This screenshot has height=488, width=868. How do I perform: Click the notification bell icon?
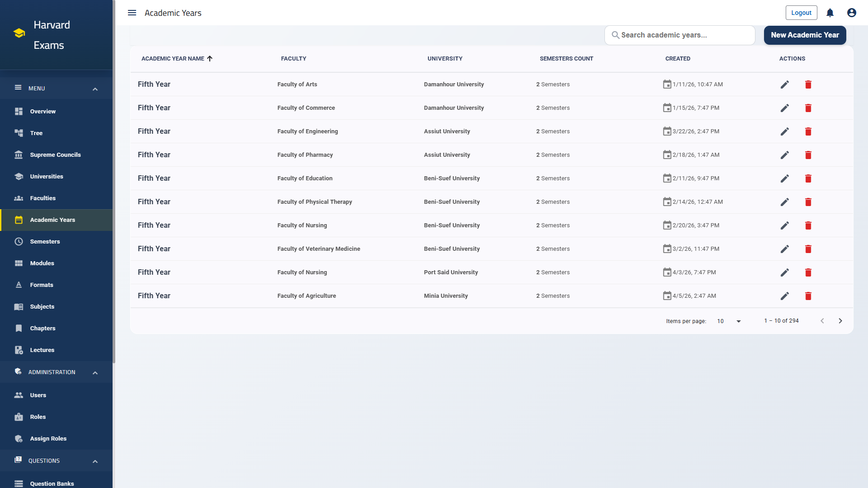[x=830, y=13]
